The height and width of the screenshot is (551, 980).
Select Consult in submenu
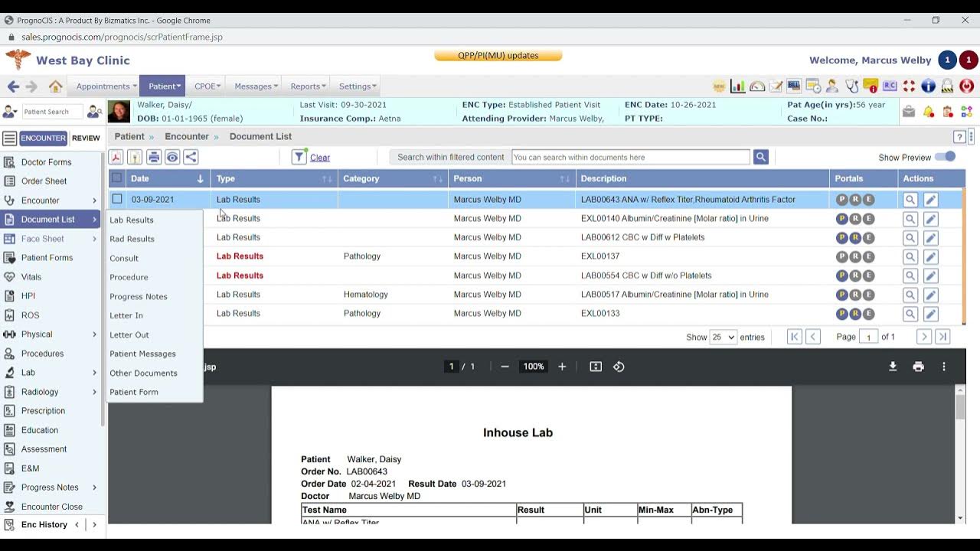point(124,258)
